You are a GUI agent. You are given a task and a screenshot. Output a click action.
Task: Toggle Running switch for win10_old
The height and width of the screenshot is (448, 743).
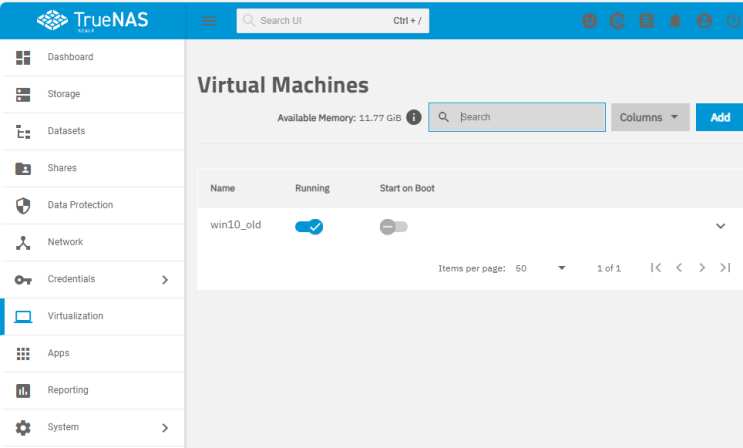click(309, 227)
